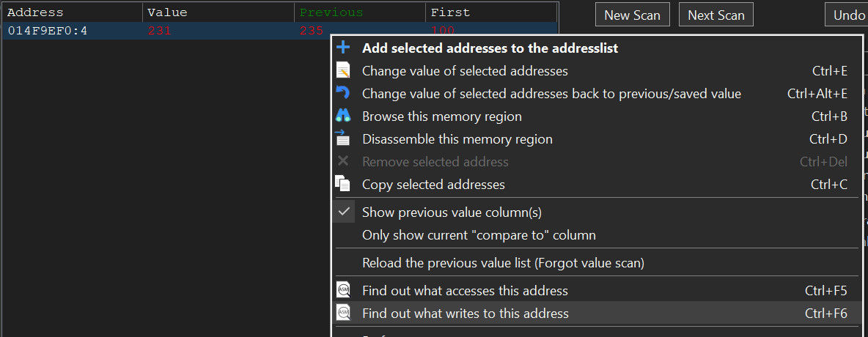Choose Reload the previous value list
The width and height of the screenshot is (868, 337).
503,262
